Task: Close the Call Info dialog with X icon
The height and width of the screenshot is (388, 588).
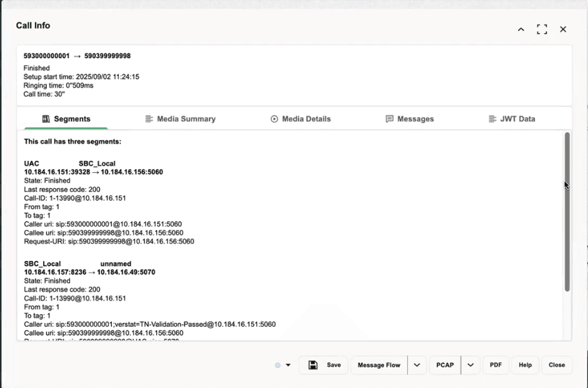Action: (x=563, y=29)
